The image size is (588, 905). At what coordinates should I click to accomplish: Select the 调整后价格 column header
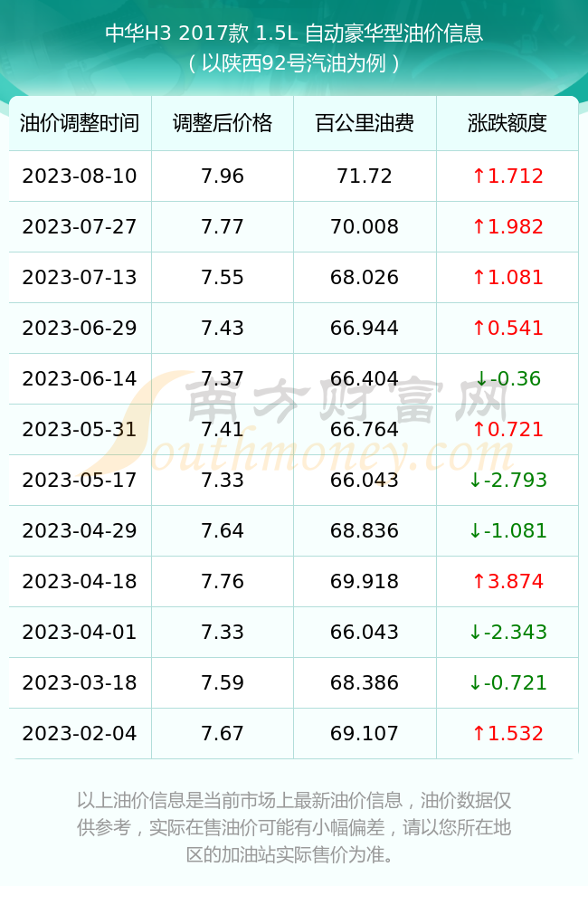(x=223, y=123)
